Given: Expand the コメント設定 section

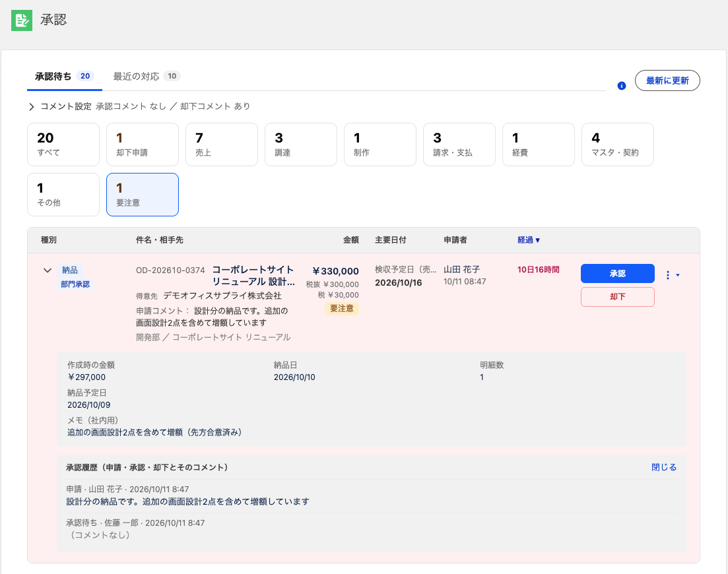Looking at the screenshot, I should 32,107.
